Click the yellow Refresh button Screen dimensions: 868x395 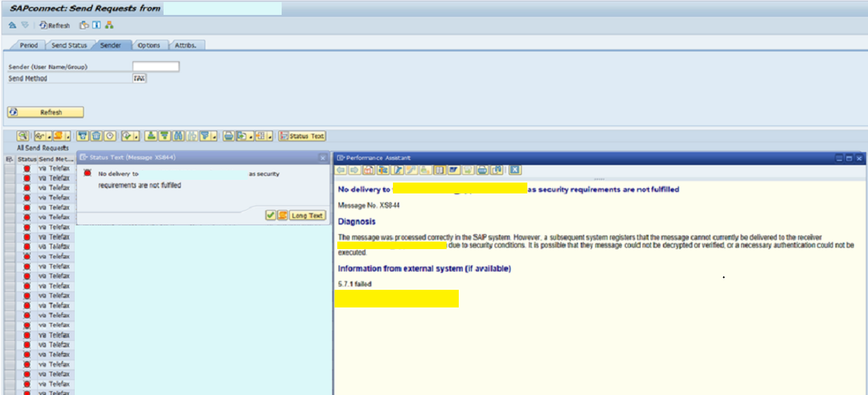[x=45, y=112]
